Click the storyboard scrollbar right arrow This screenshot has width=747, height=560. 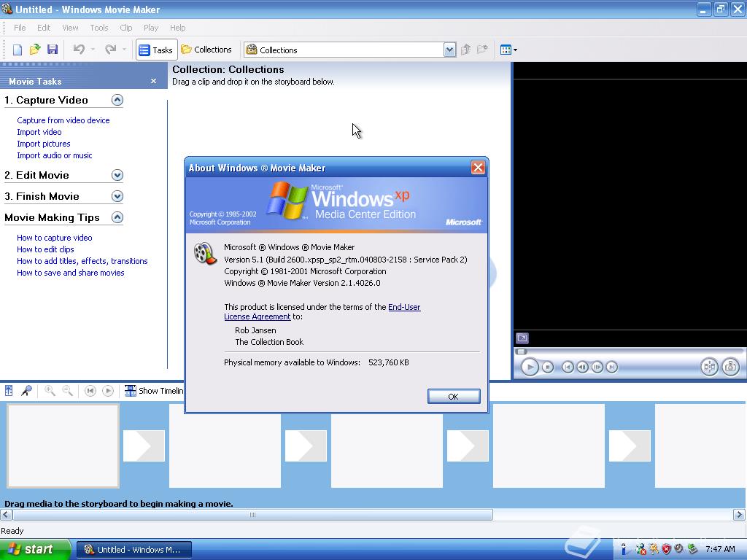tap(739, 515)
